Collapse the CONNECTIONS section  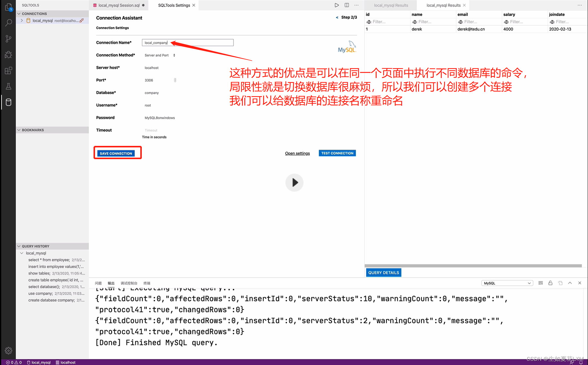click(19, 14)
